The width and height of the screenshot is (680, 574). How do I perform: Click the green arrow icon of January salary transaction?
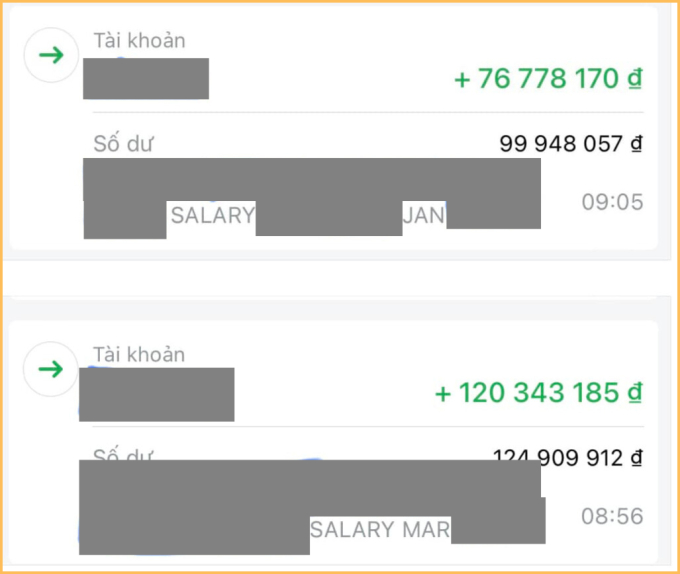pos(51,55)
